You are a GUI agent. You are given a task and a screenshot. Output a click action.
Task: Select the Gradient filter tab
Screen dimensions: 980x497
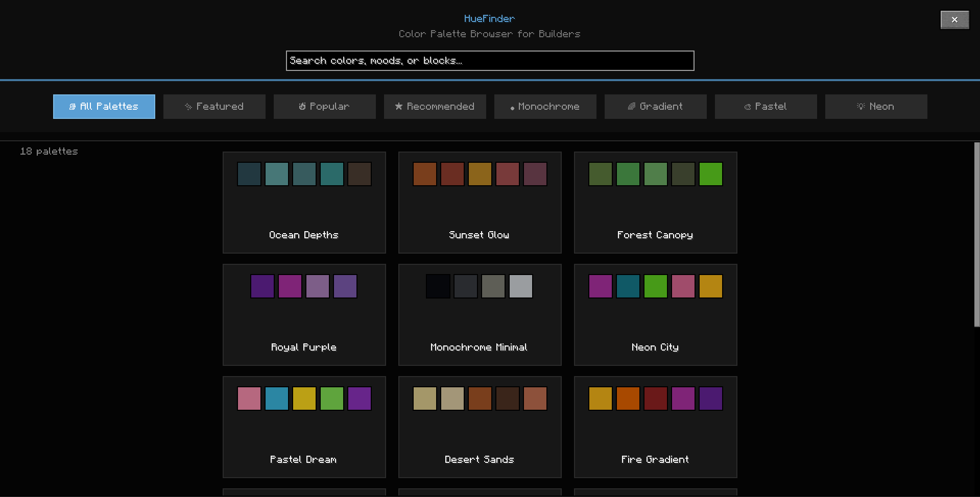pos(656,107)
